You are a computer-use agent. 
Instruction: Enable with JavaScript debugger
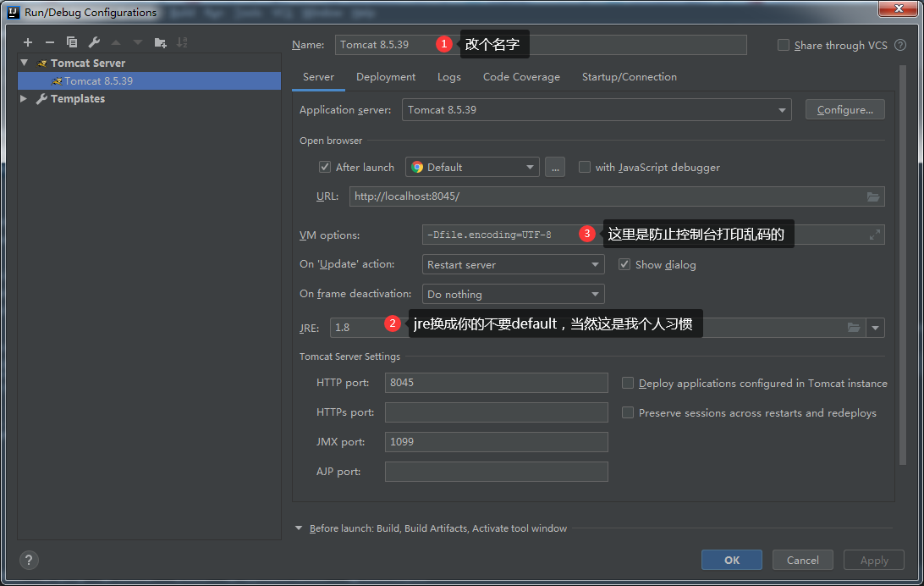[x=585, y=167]
